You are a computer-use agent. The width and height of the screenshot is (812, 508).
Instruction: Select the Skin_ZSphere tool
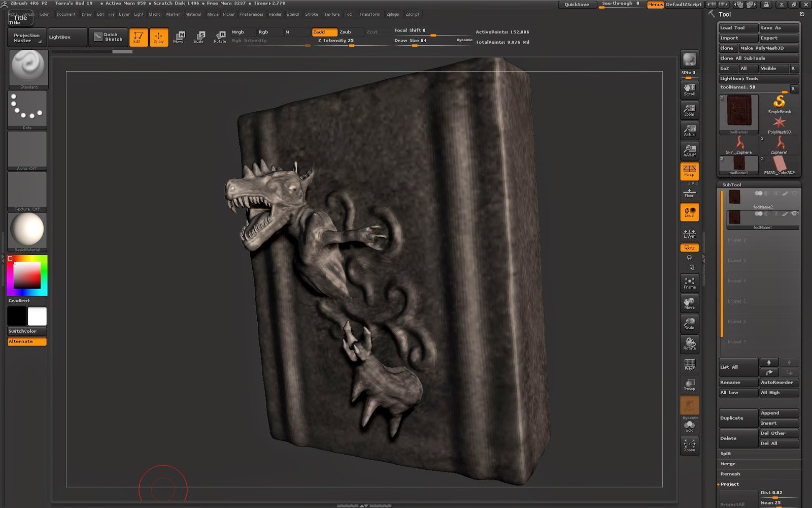coord(739,145)
